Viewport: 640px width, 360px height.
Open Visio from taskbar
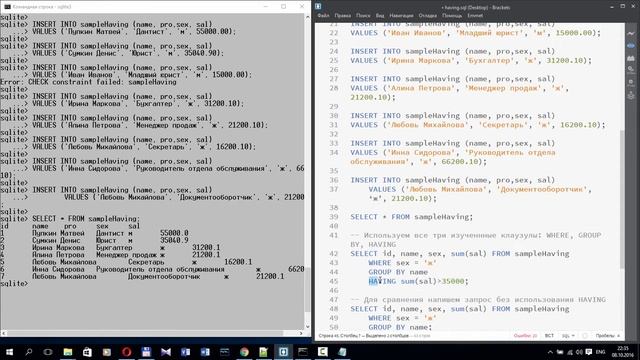coord(185,351)
